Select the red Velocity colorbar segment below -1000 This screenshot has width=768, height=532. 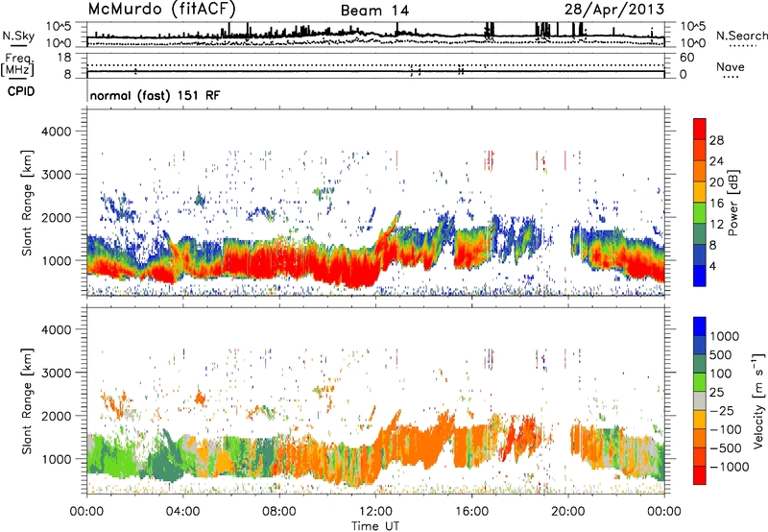tap(700, 475)
